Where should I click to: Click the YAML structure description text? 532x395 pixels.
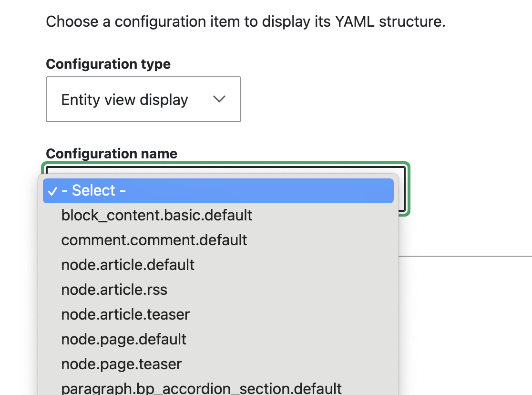point(246,21)
